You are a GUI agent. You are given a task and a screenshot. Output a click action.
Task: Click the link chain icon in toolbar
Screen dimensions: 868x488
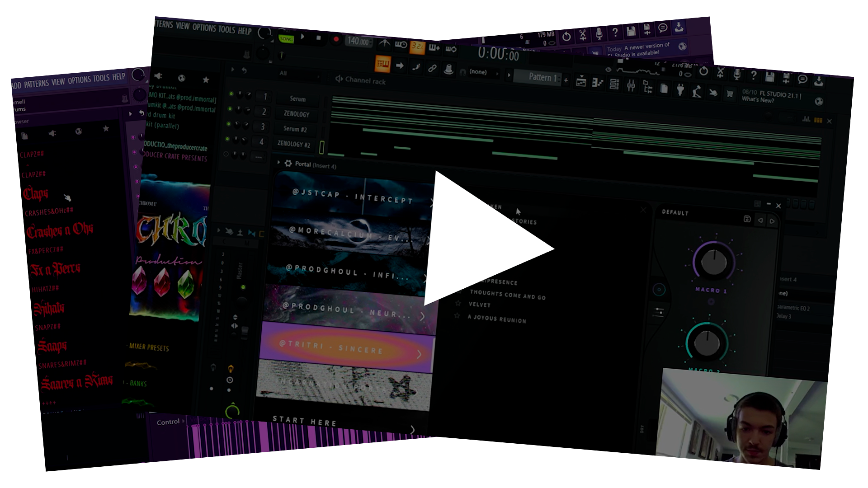tap(432, 68)
